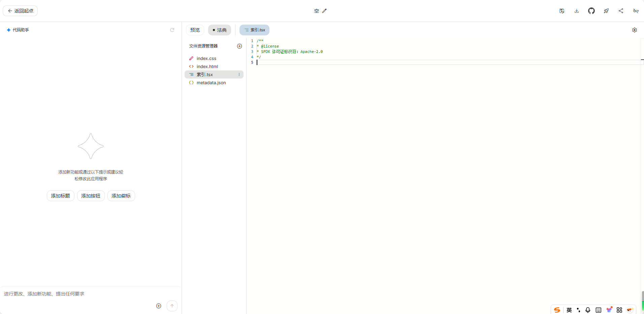The image size is (644, 314).
Task: Select the 索引.tsx editor tab
Action: tap(254, 30)
